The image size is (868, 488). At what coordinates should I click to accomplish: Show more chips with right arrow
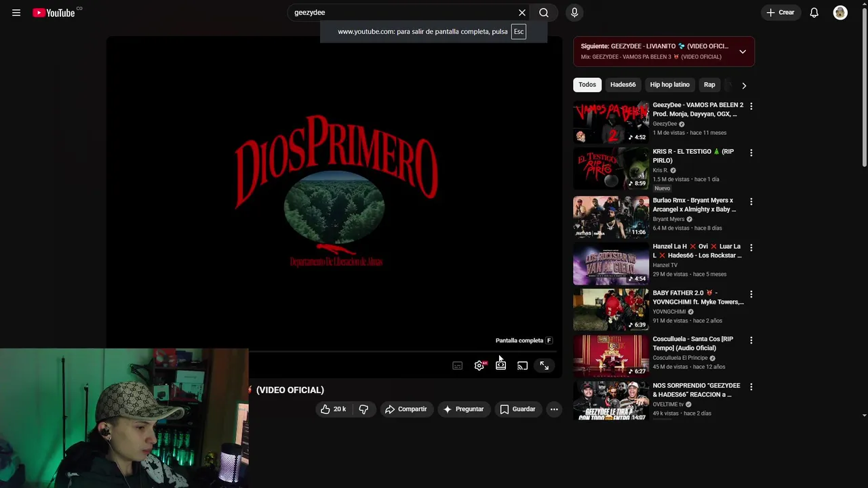click(x=744, y=85)
